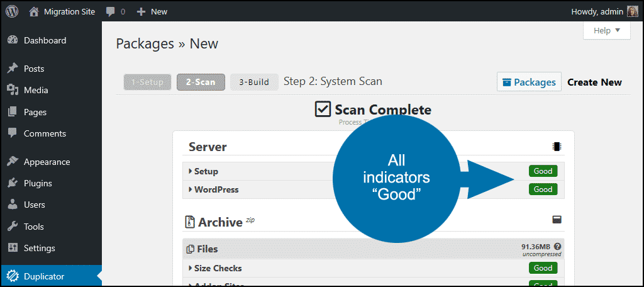This screenshot has height=287, width=644.
Task: Click the Plugins plug icon
Action: 13,183
